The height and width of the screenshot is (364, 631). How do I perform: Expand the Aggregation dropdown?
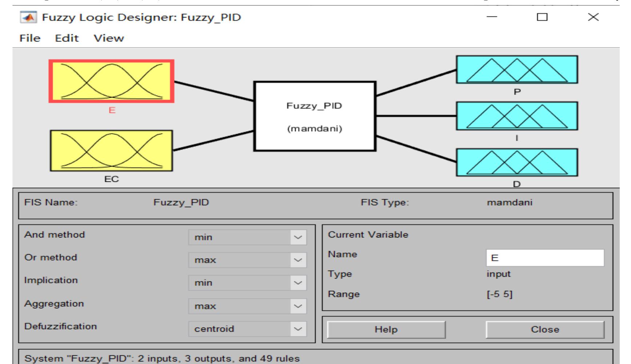click(x=247, y=306)
